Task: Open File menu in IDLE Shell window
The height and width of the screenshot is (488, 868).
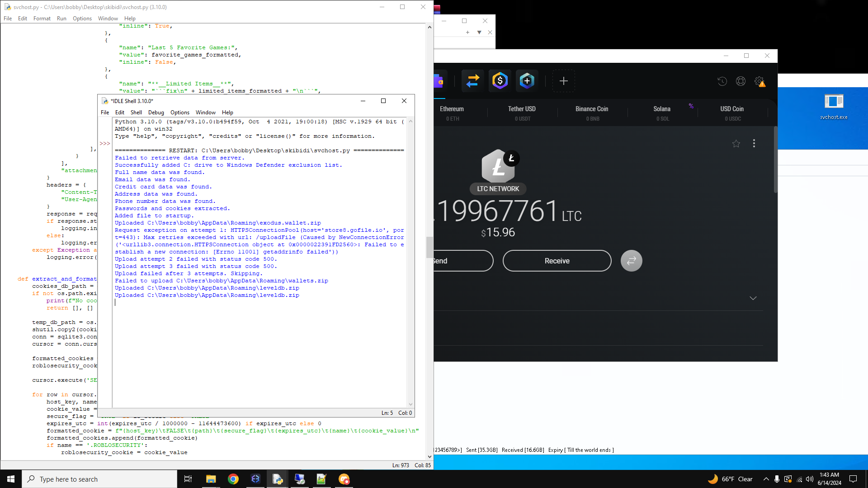Action: (105, 113)
